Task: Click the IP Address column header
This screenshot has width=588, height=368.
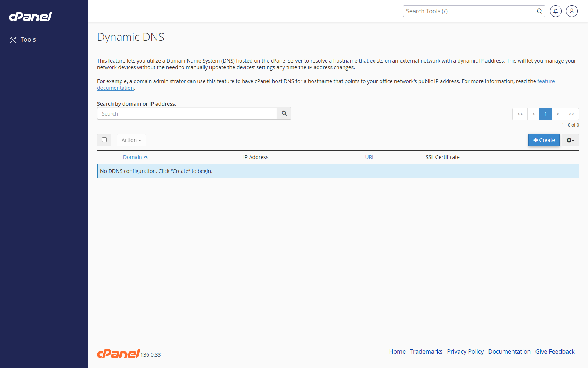Action: tap(256, 157)
